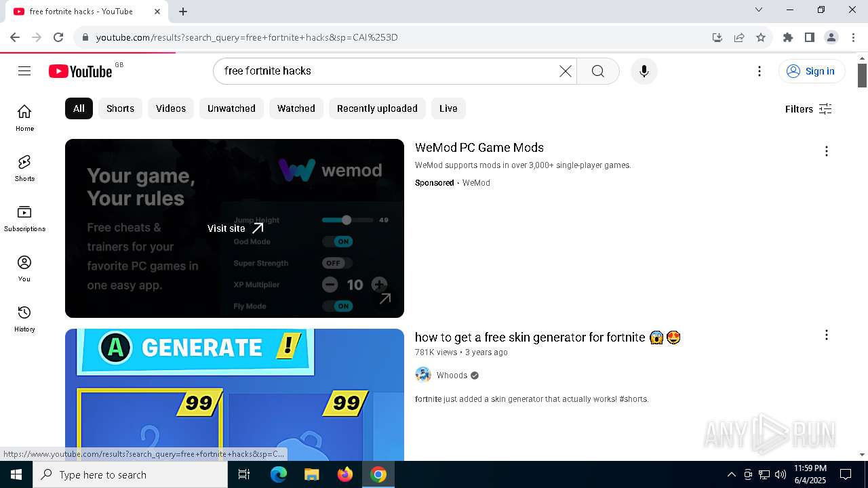The height and width of the screenshot is (488, 868).
Task: Click the page vertical scrollbar thumb
Action: point(863,75)
